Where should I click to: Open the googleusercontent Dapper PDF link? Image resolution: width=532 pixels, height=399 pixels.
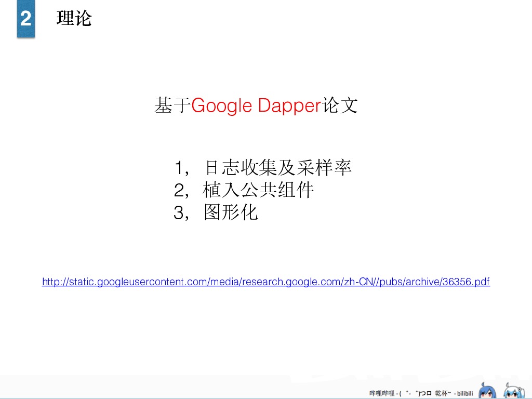tap(265, 282)
